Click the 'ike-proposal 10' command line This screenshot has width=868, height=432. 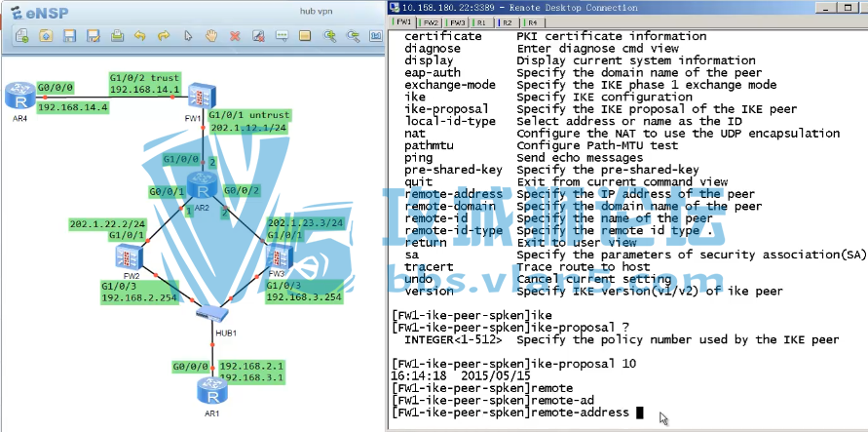(x=513, y=364)
